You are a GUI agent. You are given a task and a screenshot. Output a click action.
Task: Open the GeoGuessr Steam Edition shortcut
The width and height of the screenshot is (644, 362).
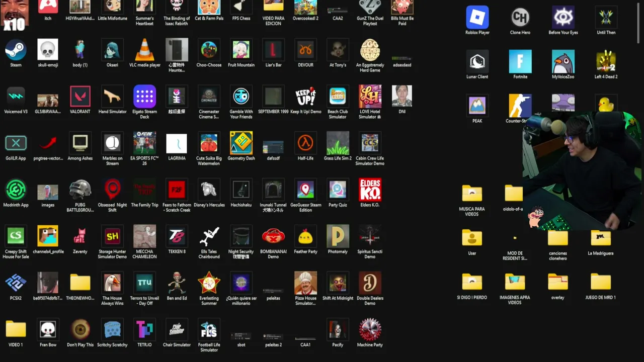[x=305, y=190]
